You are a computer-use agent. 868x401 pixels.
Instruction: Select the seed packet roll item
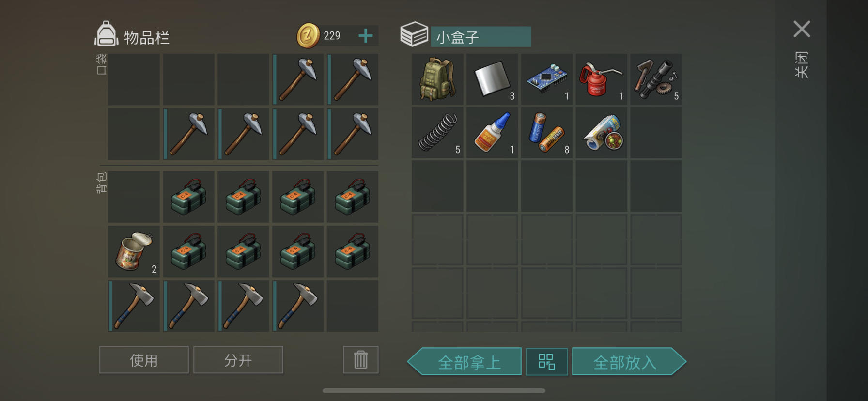(x=602, y=133)
